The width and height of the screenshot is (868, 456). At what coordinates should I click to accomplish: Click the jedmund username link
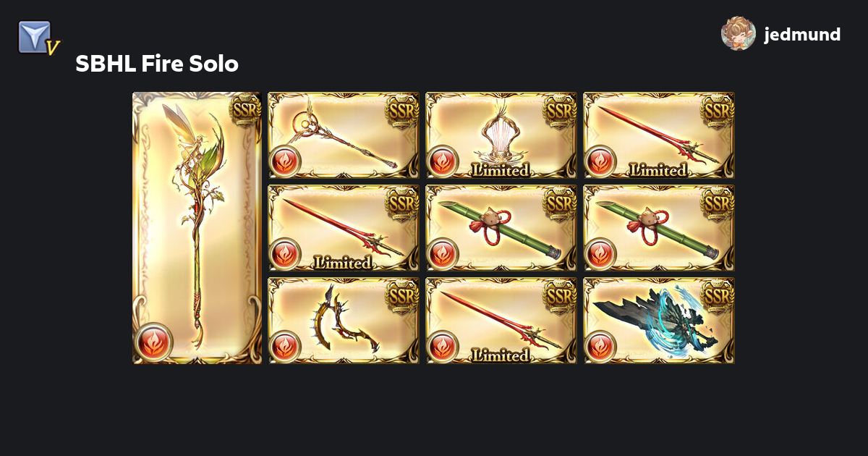click(802, 34)
